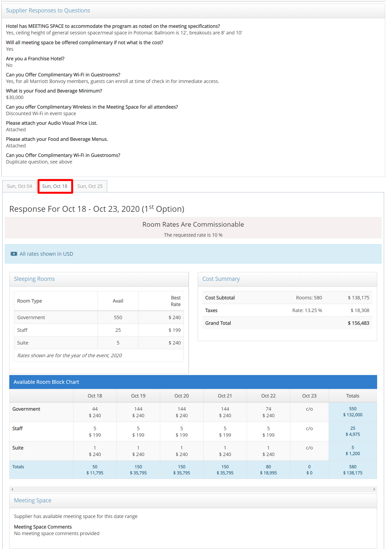Click the left scroll arrow under room chart
Viewport: 392px width, 549px height.
tap(12, 489)
